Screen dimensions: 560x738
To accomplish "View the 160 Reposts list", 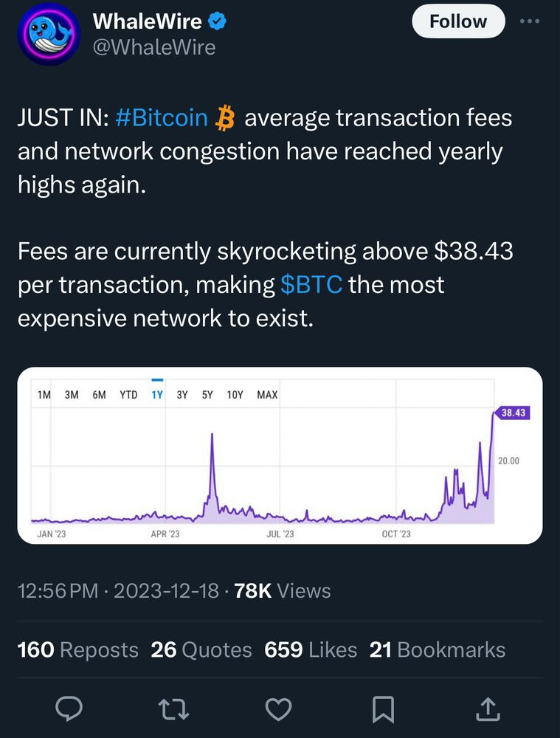I will point(77,649).
